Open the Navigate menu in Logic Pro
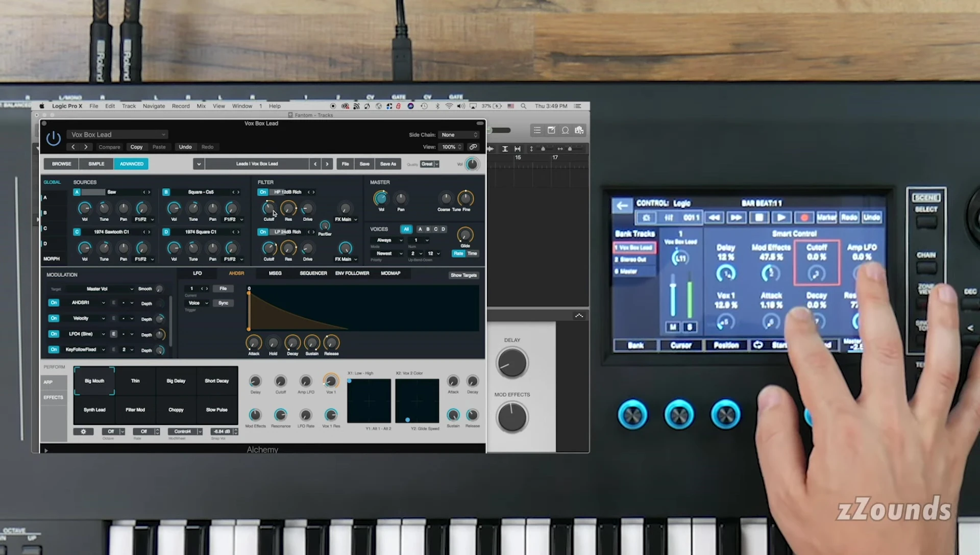Screen dimensions: 980x555 [x=154, y=106]
